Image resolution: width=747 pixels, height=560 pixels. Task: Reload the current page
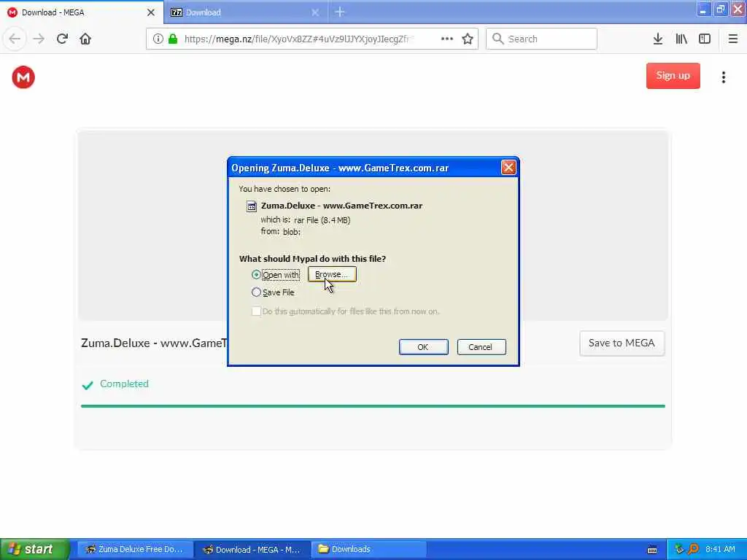(x=62, y=39)
